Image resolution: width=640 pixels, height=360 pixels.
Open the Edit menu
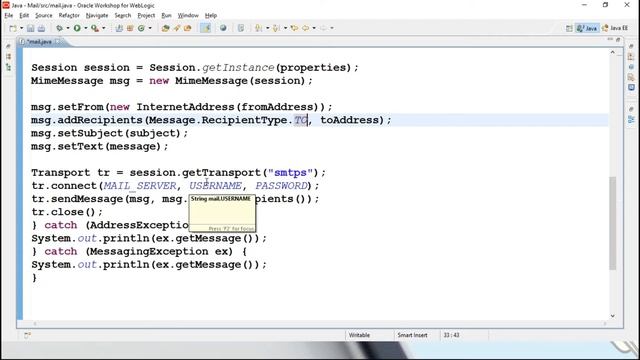tap(24, 16)
